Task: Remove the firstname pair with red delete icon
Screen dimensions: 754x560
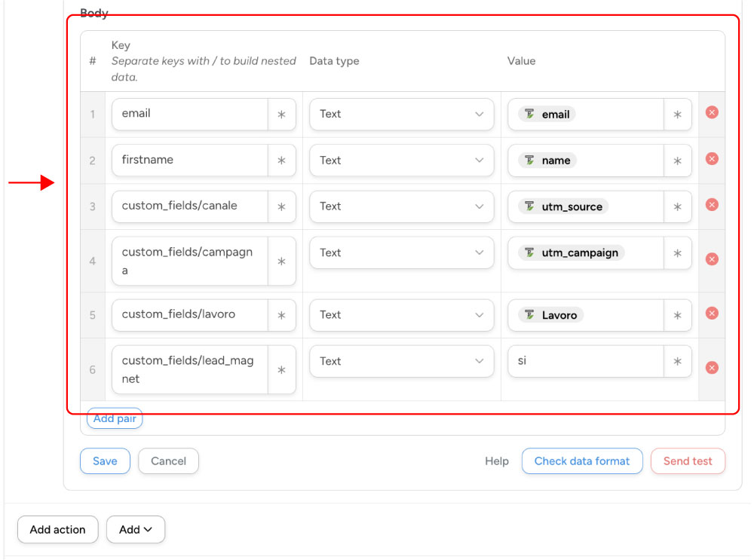Action: (710, 159)
